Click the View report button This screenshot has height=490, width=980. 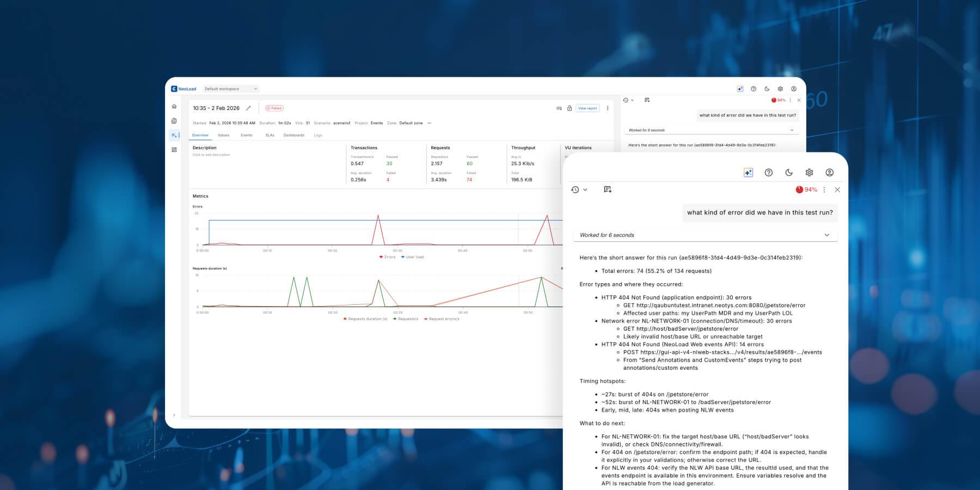(x=587, y=108)
